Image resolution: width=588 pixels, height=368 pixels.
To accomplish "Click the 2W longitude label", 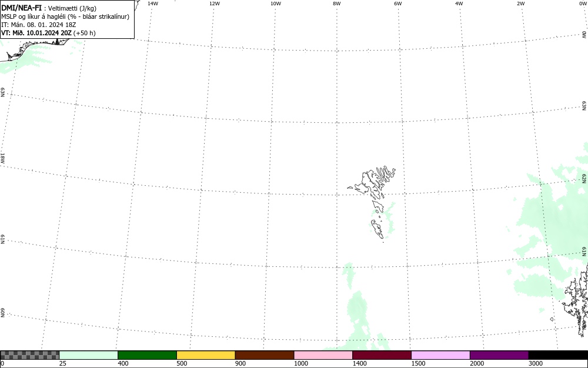I will coord(520,4).
